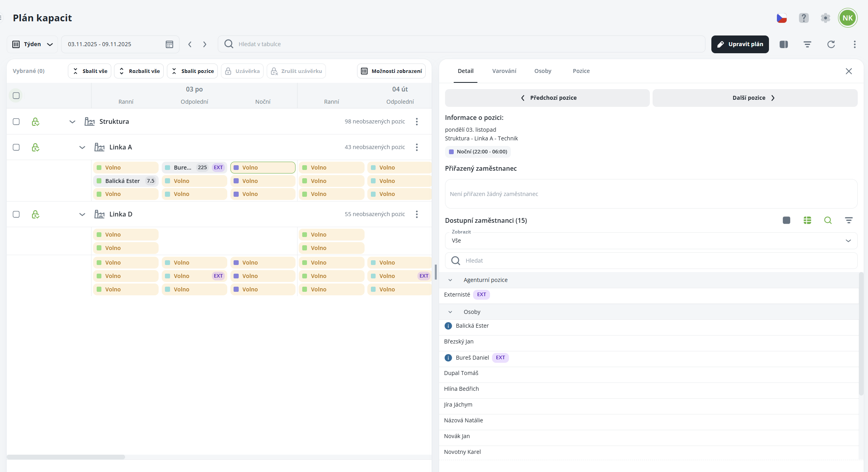The width and height of the screenshot is (868, 472).
Task: Click the green lock icon beside Linka A
Action: (36, 147)
